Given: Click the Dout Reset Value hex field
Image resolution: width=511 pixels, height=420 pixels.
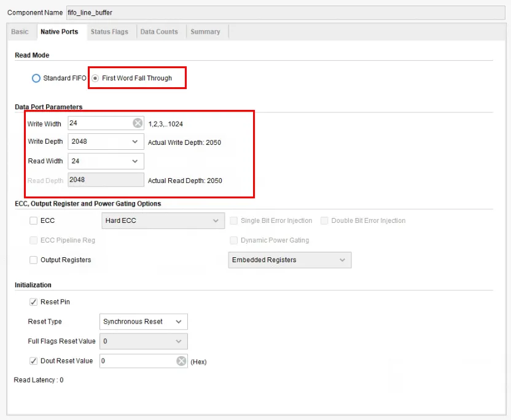Looking at the screenshot, I should click(137, 361).
